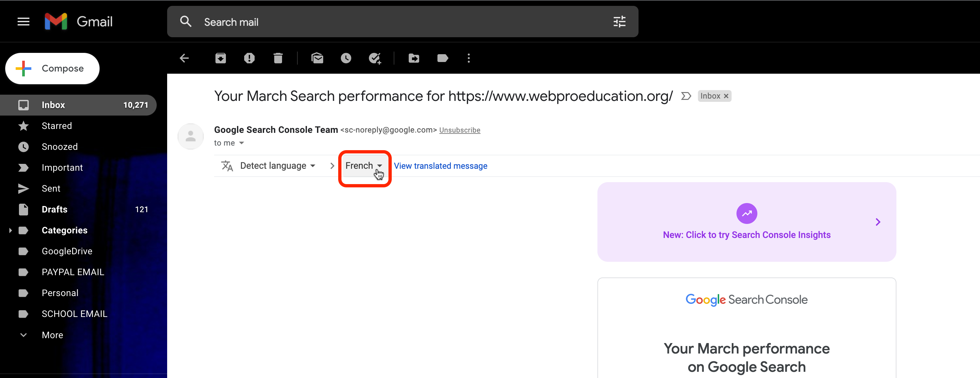Show details dropdown next to 'to me'

click(242, 143)
